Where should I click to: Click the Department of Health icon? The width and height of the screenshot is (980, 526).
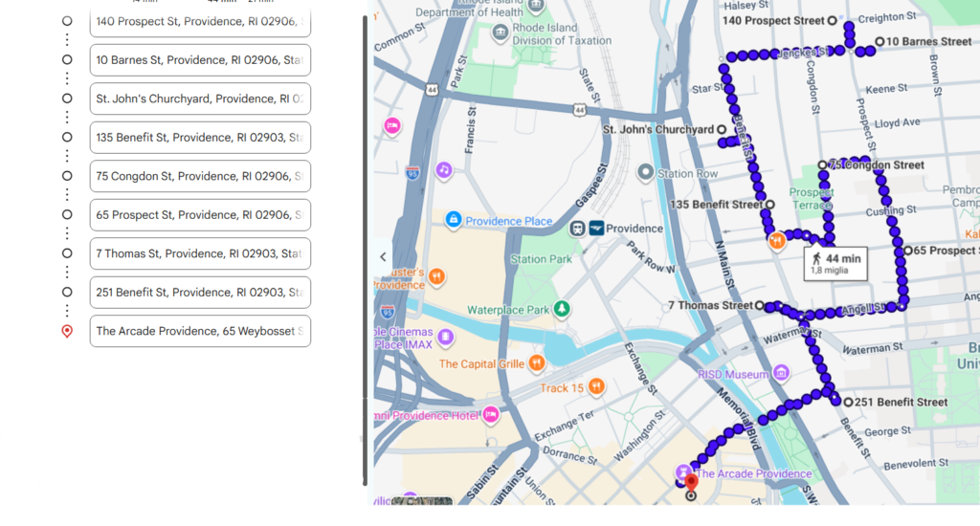pos(536,5)
